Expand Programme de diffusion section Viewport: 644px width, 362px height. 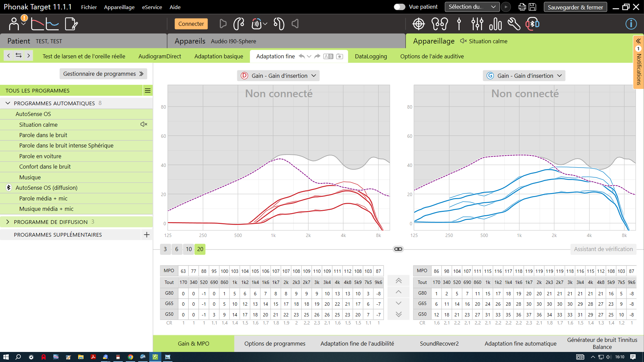coord(8,222)
